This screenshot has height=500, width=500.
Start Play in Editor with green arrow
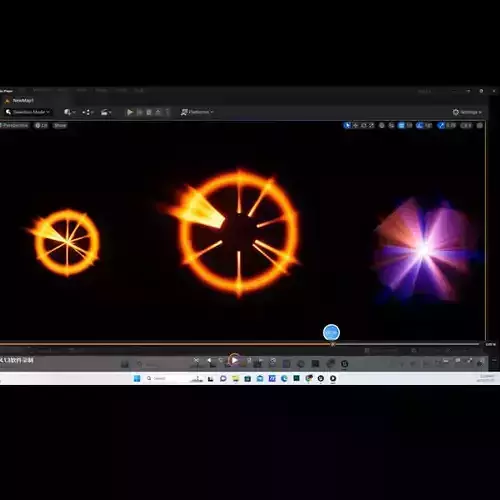pos(130,112)
